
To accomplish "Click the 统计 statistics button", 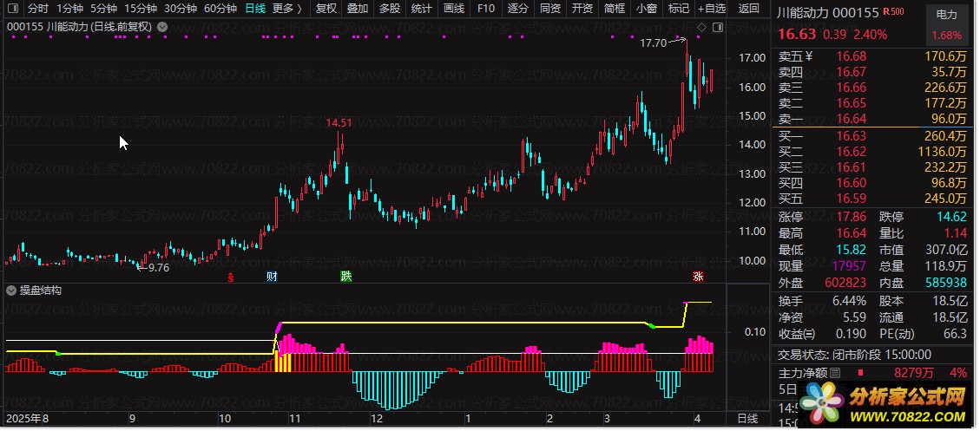I will 421,9.
